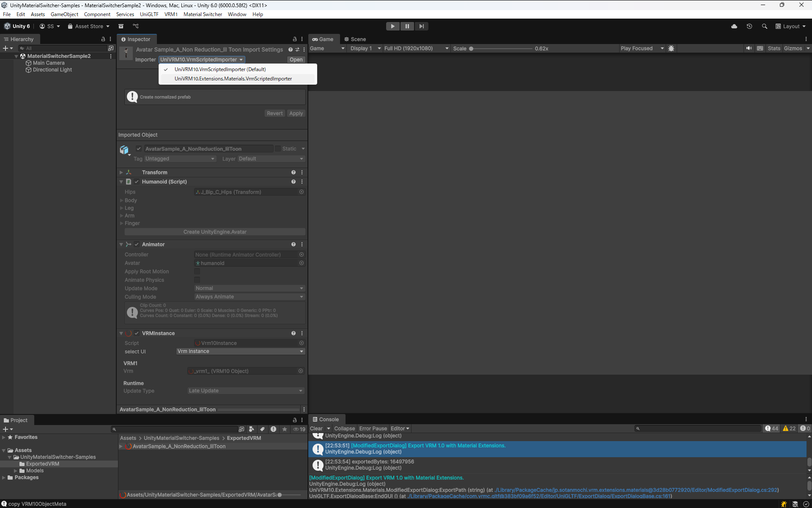
Task: Open the Layout dropdown
Action: [790, 26]
